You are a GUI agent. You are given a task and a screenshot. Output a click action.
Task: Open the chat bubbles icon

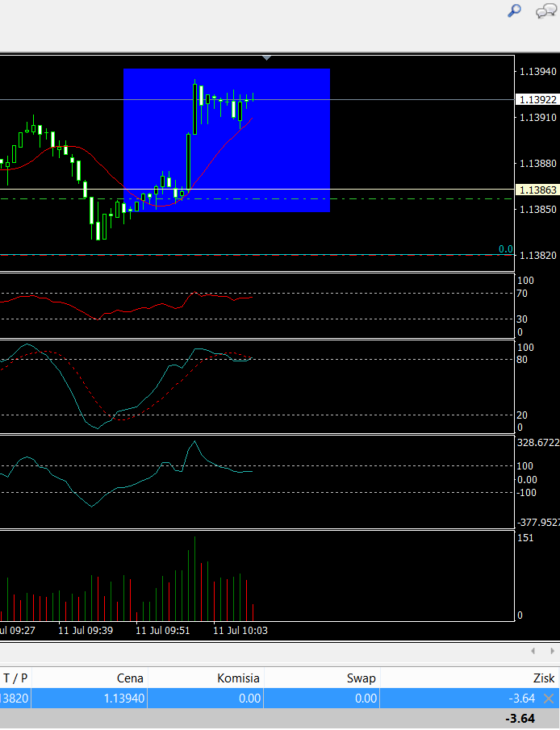click(x=546, y=11)
